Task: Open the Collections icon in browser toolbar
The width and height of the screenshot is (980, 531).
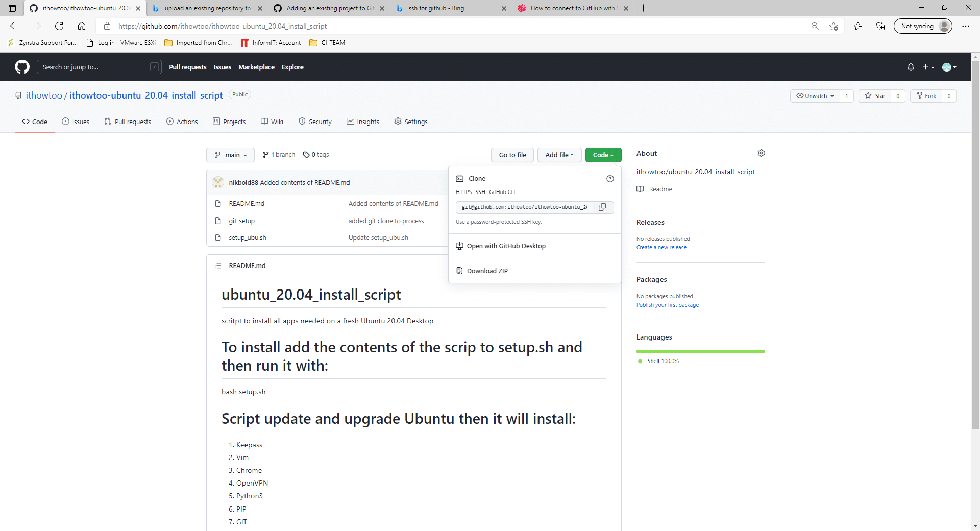Action: [880, 26]
